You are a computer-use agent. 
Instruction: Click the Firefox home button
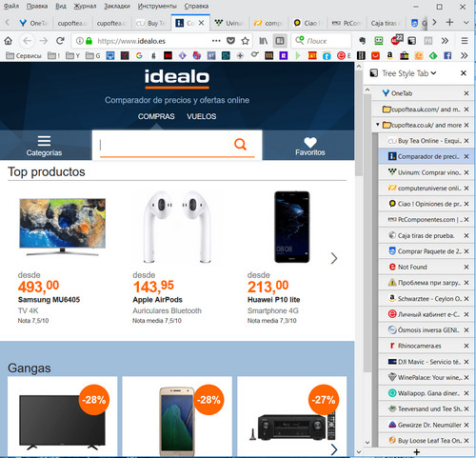(9, 41)
